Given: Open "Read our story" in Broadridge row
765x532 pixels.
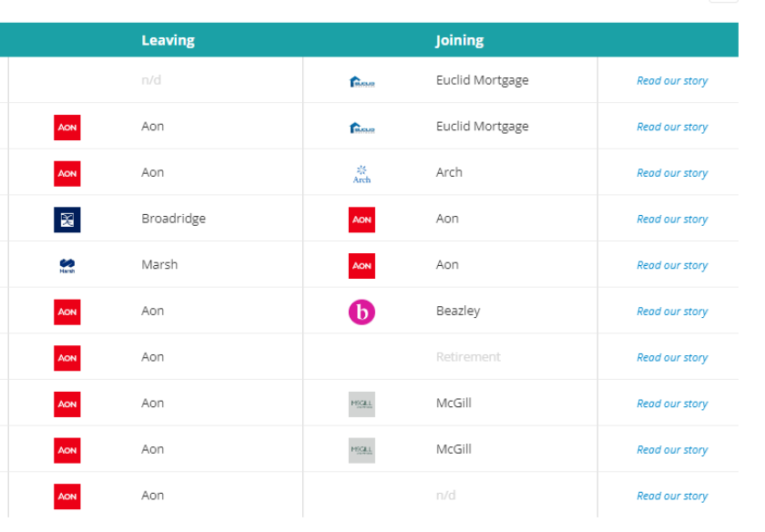Looking at the screenshot, I should (672, 220).
